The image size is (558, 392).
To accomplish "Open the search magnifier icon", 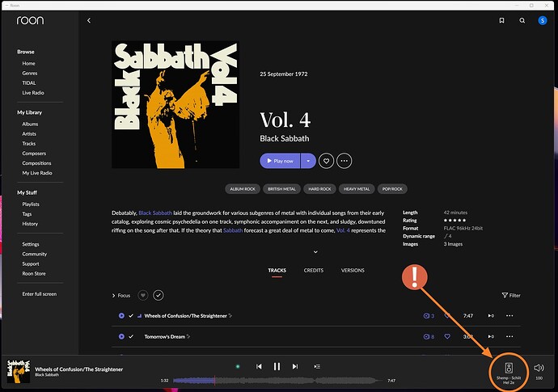I will click(522, 21).
